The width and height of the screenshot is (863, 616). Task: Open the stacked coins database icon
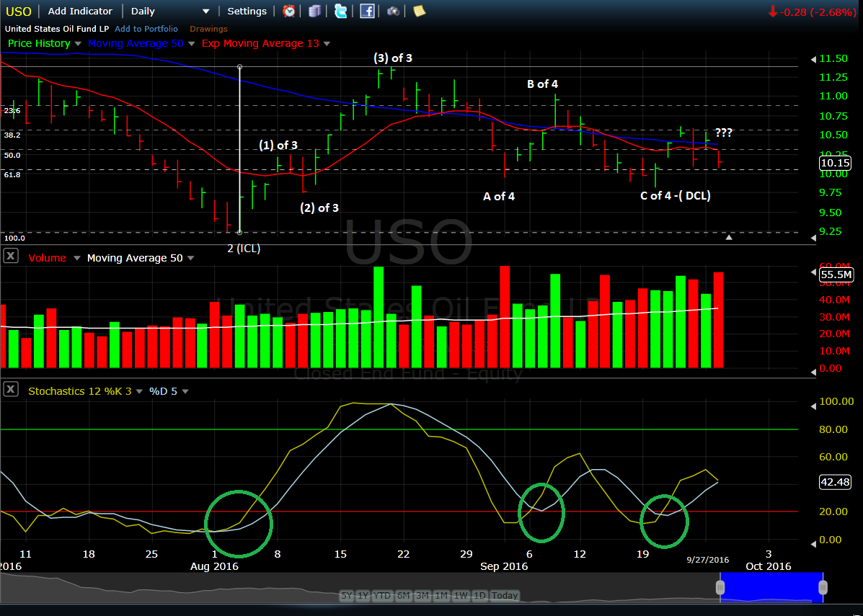[x=314, y=11]
